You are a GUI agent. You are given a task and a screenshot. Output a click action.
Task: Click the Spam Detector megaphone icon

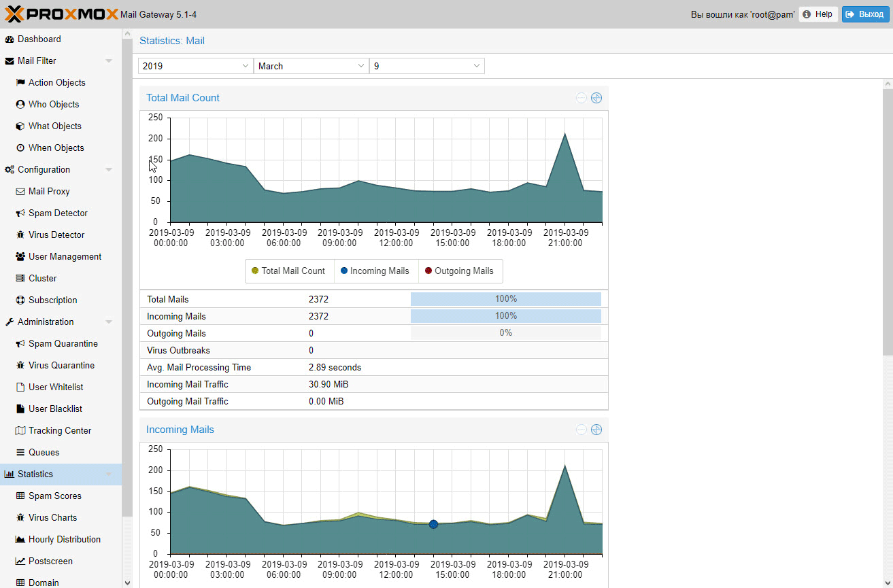coord(20,213)
